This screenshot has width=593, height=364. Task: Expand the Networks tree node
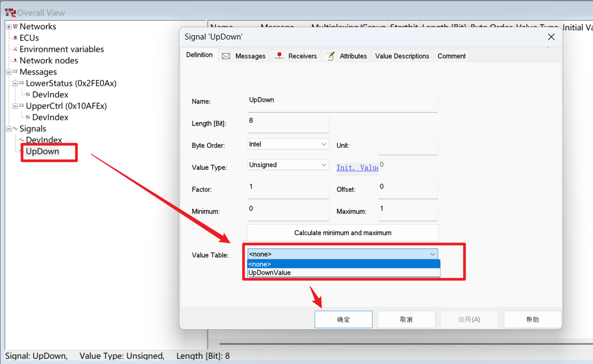point(9,27)
